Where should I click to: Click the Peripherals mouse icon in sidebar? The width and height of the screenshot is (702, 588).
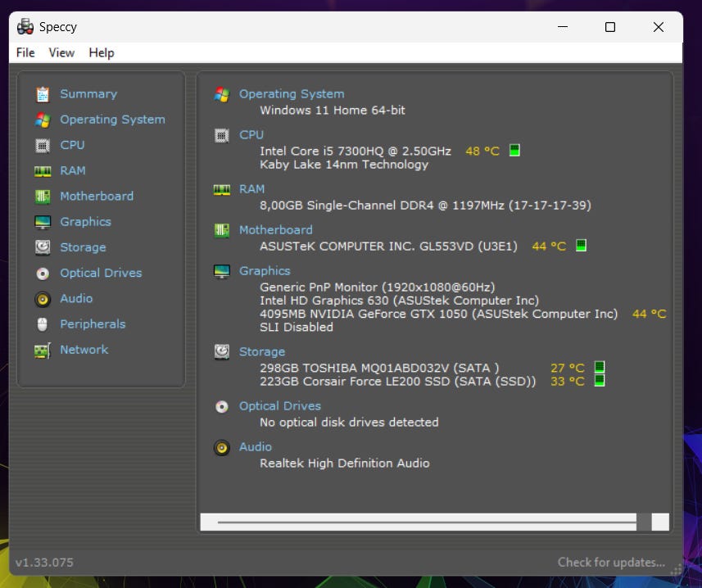click(43, 324)
